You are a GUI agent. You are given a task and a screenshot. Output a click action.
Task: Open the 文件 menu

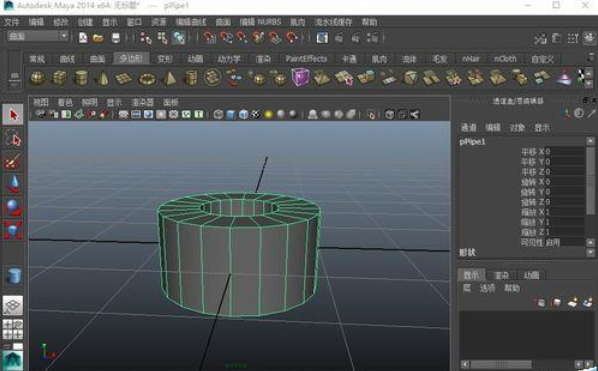tap(11, 22)
